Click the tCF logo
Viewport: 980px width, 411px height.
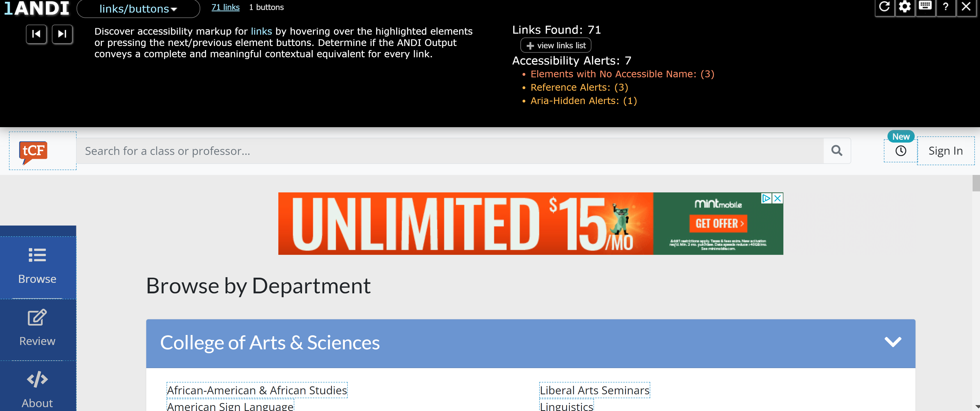[x=33, y=151]
